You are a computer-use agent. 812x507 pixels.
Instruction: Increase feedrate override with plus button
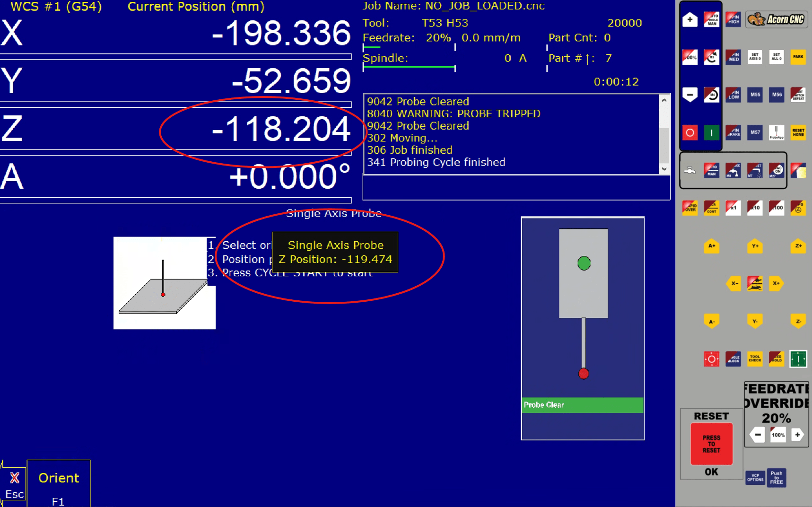tap(797, 435)
